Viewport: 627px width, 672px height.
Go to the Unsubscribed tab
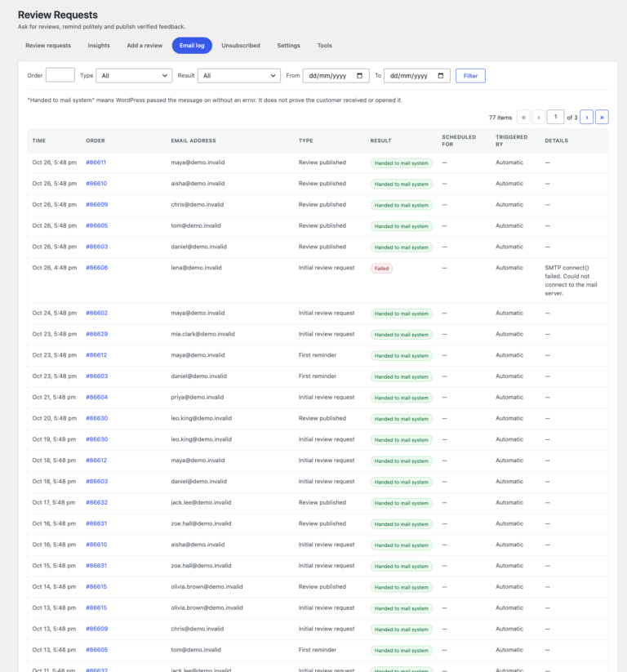[x=241, y=46]
